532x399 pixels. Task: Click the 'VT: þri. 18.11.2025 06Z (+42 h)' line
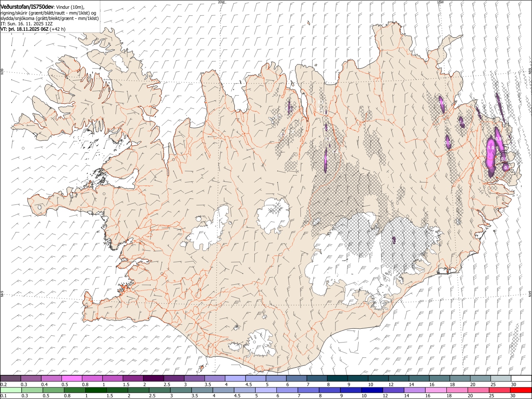(33, 29)
